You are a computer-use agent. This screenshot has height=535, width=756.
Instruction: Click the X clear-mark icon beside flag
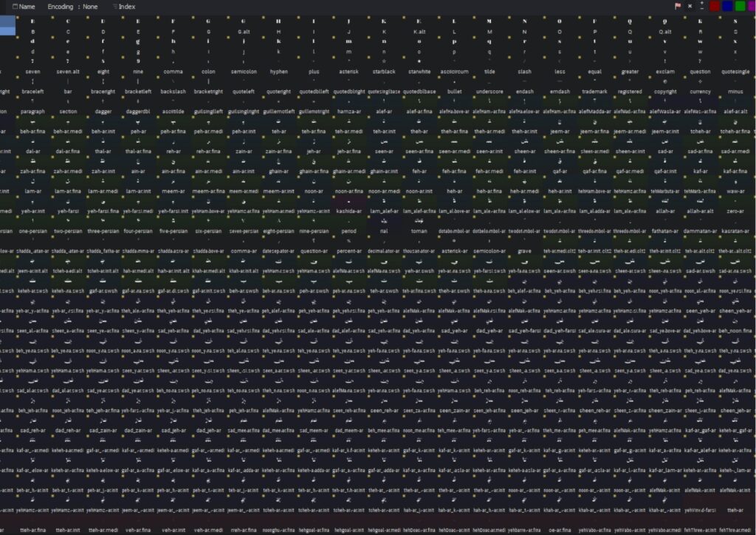point(690,6)
